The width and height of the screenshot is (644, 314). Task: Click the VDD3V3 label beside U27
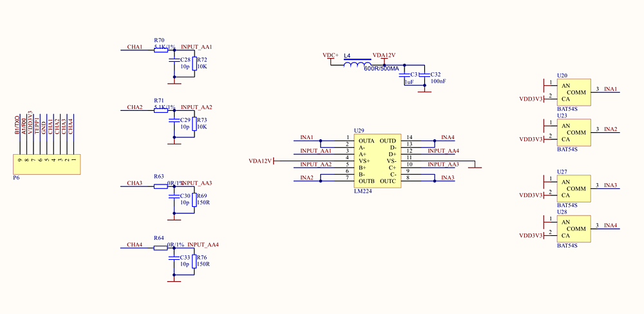531,195
